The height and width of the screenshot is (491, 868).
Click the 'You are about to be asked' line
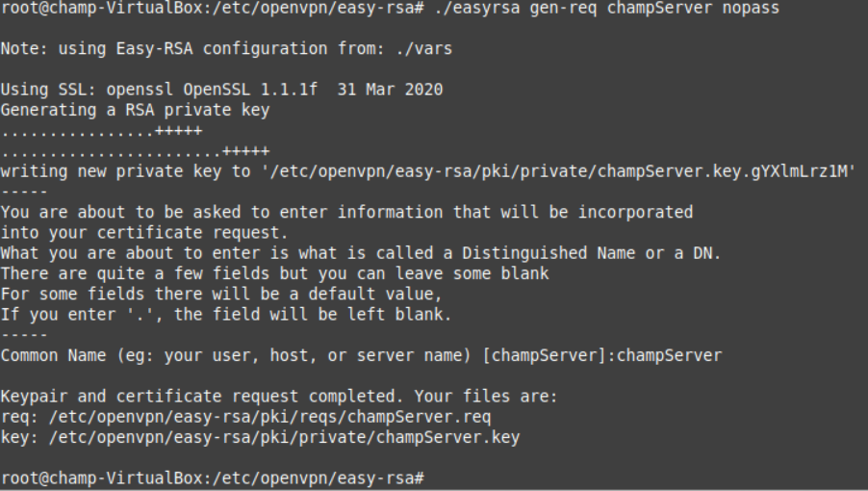pos(346,213)
